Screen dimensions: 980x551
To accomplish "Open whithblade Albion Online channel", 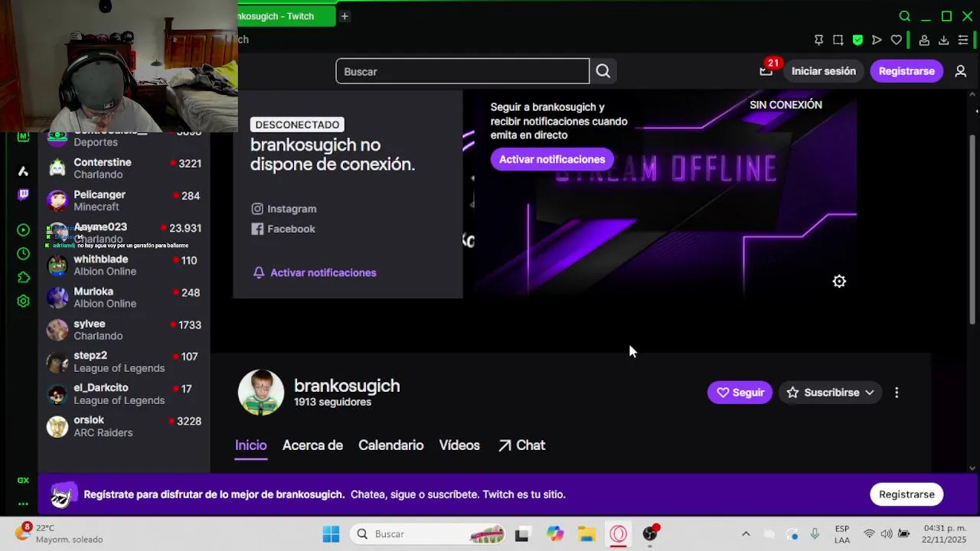I will click(x=124, y=265).
